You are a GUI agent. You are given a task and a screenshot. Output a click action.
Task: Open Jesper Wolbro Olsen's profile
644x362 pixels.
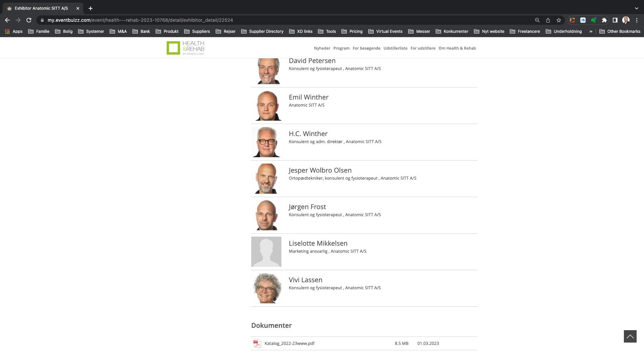(320, 170)
